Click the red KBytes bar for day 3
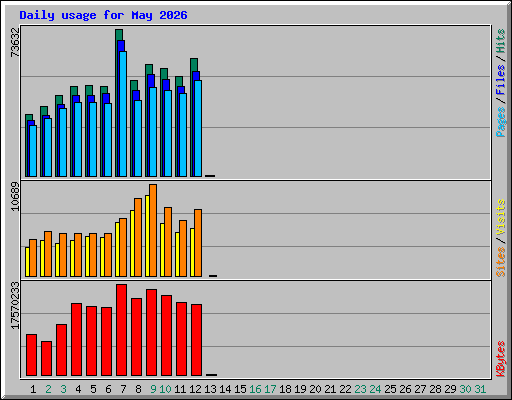 [x=61, y=350]
